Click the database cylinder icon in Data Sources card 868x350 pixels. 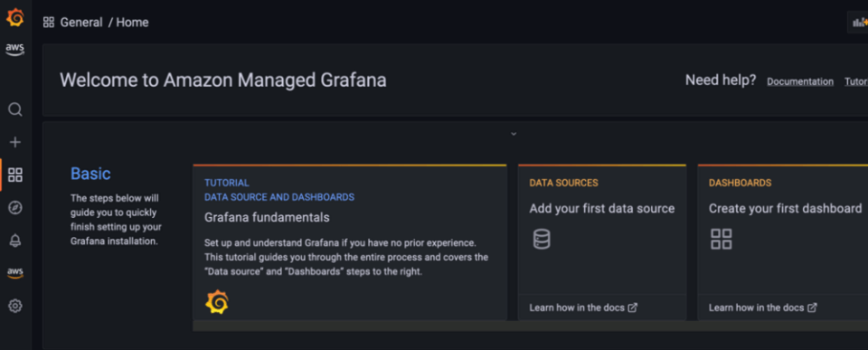click(x=542, y=240)
